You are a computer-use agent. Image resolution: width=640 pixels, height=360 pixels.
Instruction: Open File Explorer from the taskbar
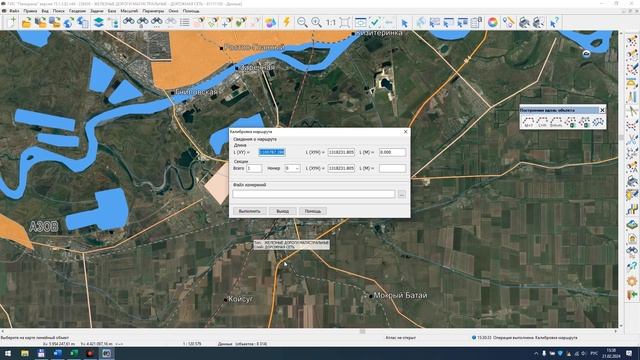pyautogui.click(x=25, y=353)
